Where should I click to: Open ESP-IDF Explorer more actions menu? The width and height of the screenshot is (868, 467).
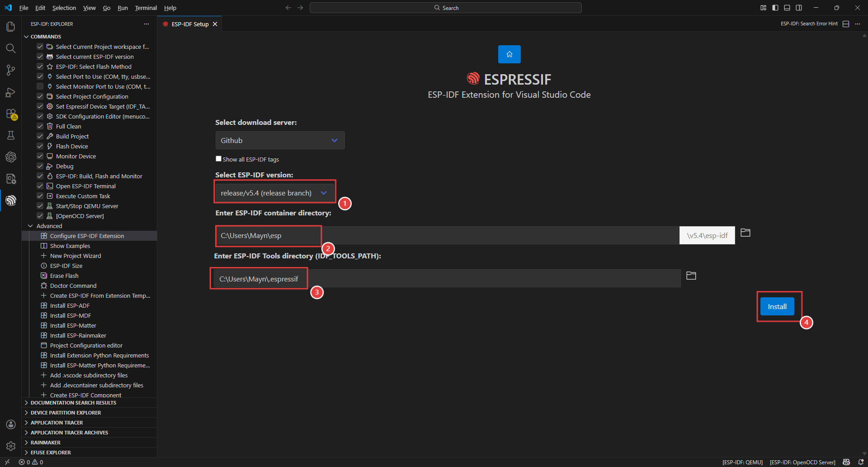click(146, 24)
